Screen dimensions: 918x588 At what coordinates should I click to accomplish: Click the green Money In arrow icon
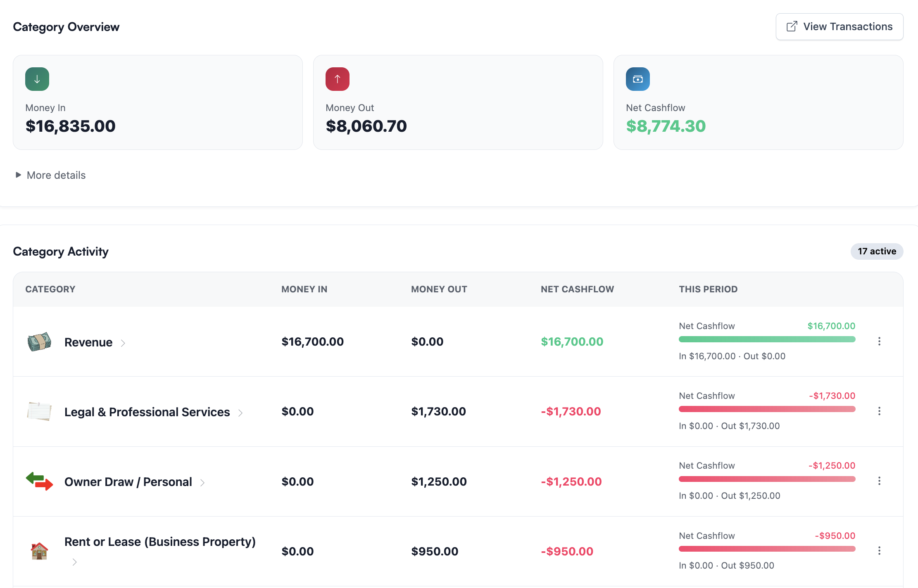pos(37,79)
